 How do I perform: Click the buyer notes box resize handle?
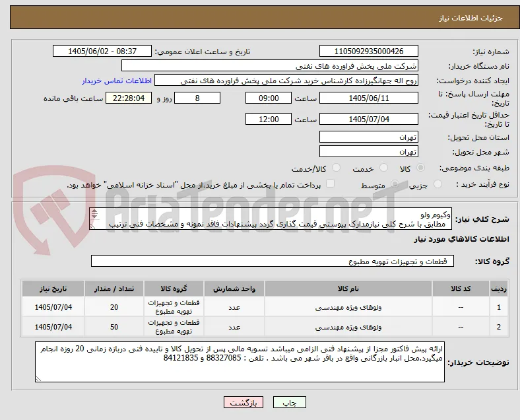pyautogui.click(x=38, y=378)
